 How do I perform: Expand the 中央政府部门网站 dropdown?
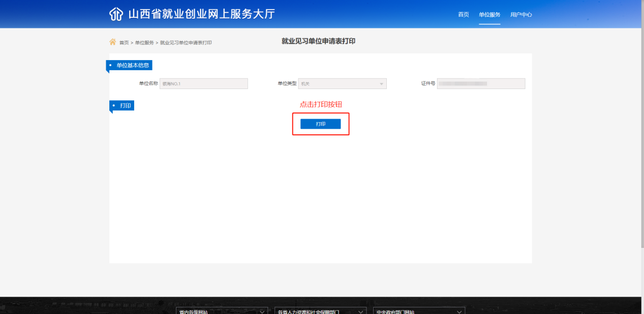coord(419,311)
